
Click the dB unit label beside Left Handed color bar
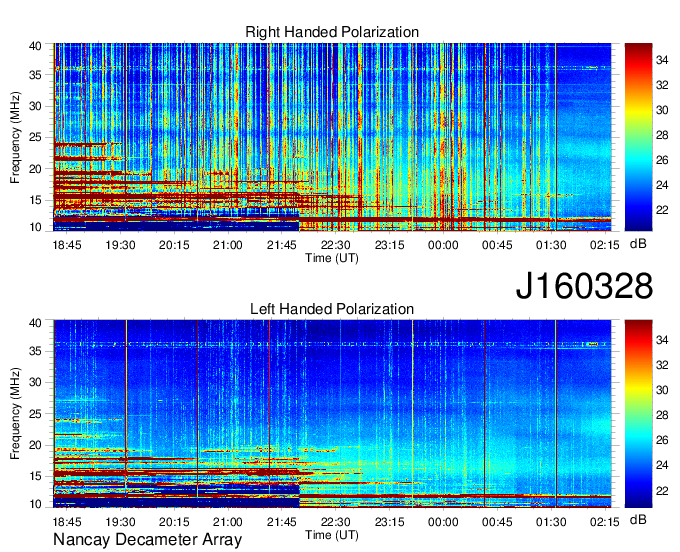(x=638, y=519)
